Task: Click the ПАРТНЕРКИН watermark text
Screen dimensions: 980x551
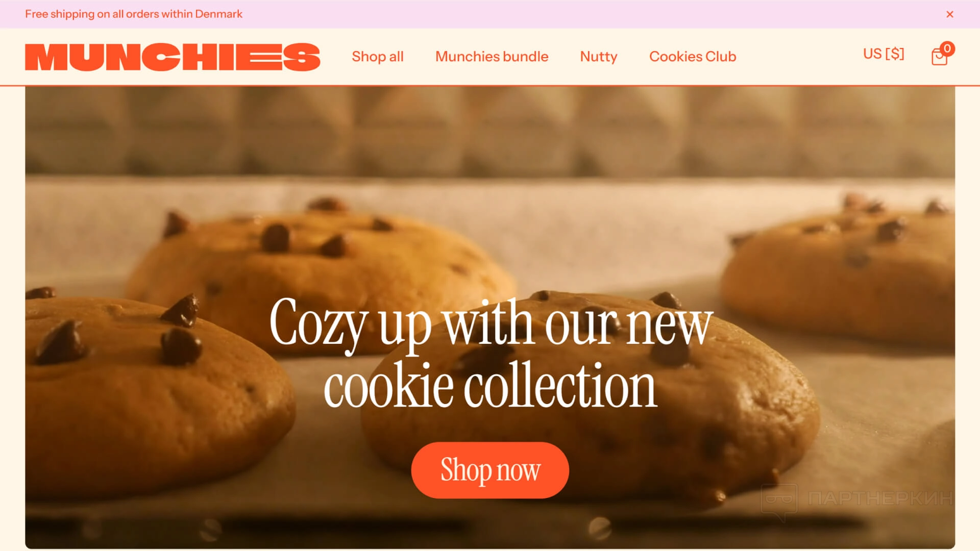Action: 880,498
